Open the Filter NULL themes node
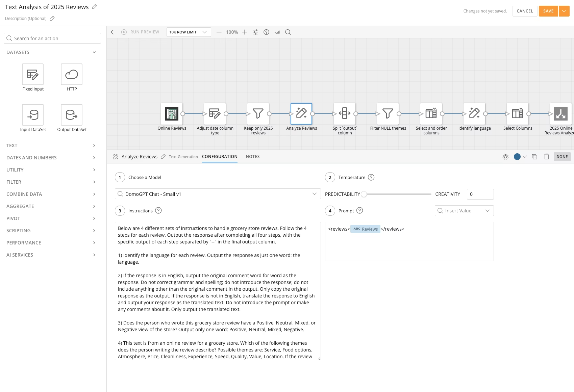This screenshot has height=392, width=574. pyautogui.click(x=388, y=114)
